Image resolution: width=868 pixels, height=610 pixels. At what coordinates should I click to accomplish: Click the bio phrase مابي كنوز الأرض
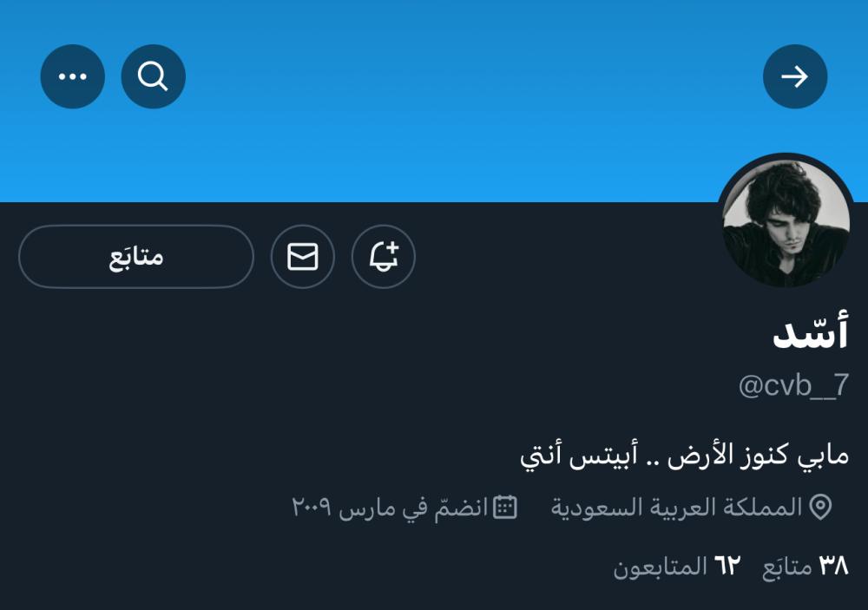pos(759,456)
